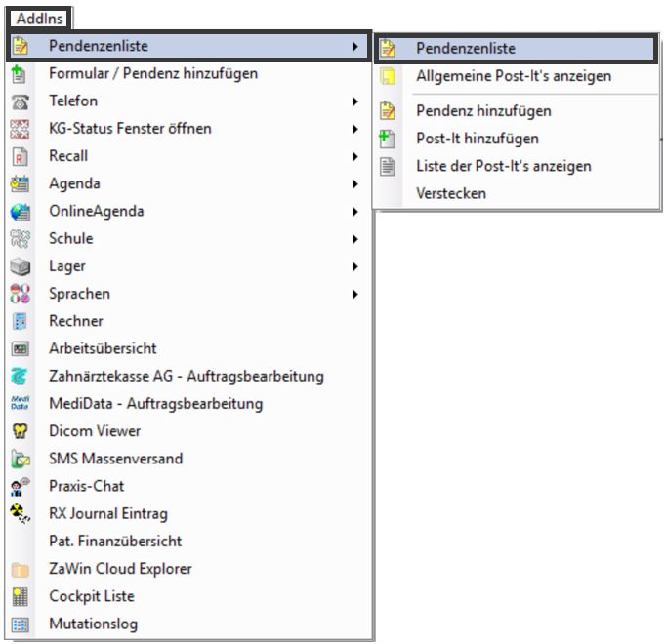Click the Recall document icon
This screenshot has width=665, height=644.
click(20, 157)
